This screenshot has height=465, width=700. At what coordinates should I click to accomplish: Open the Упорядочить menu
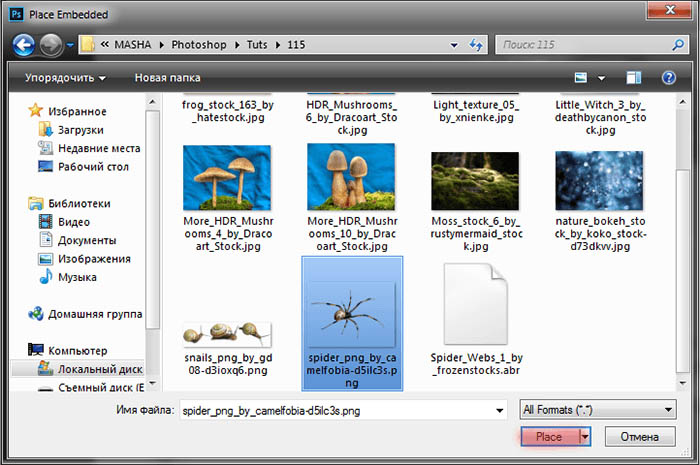pyautogui.click(x=65, y=78)
